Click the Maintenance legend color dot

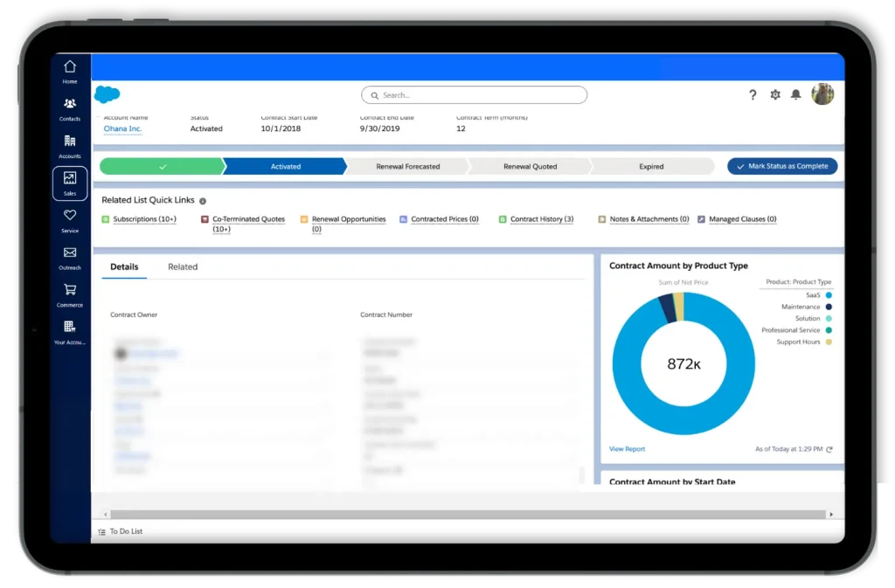(x=829, y=307)
